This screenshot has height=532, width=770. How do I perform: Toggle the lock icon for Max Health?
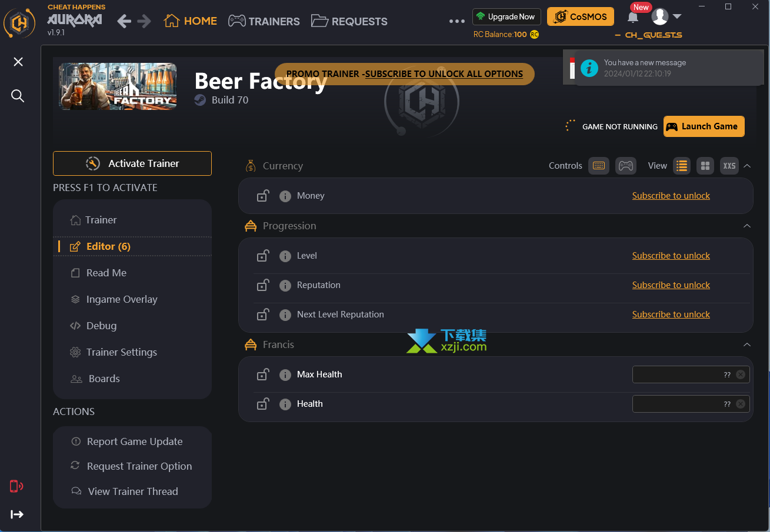tap(263, 374)
